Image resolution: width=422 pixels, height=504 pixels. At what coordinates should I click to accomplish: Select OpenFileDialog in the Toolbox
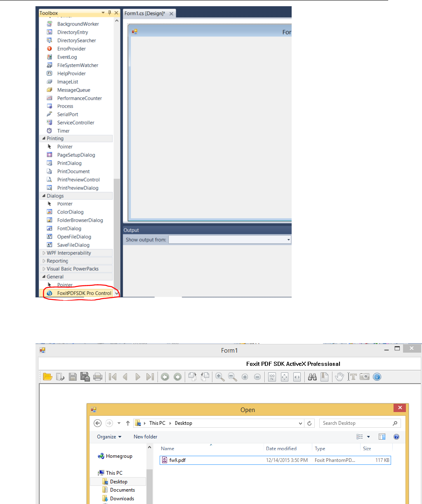coord(74,237)
